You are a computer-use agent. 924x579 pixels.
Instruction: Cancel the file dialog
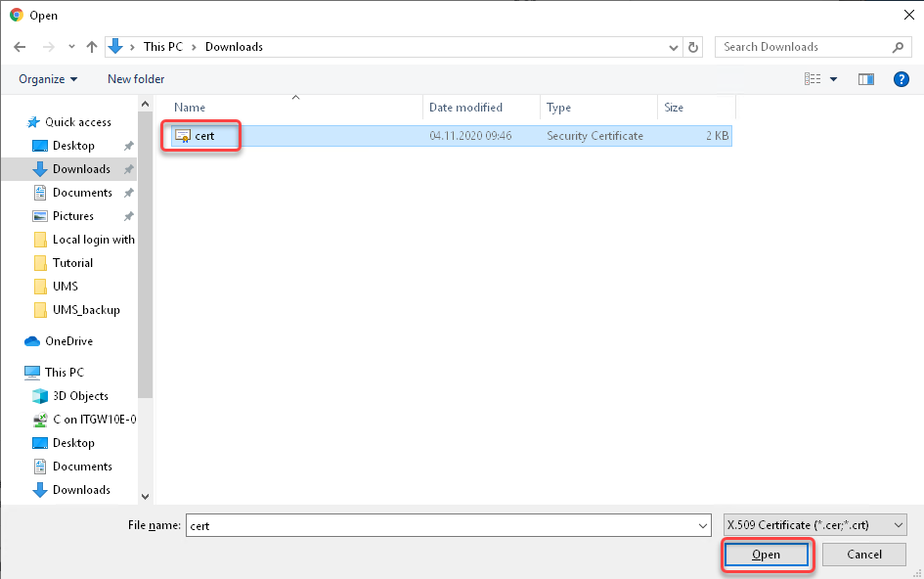click(864, 555)
